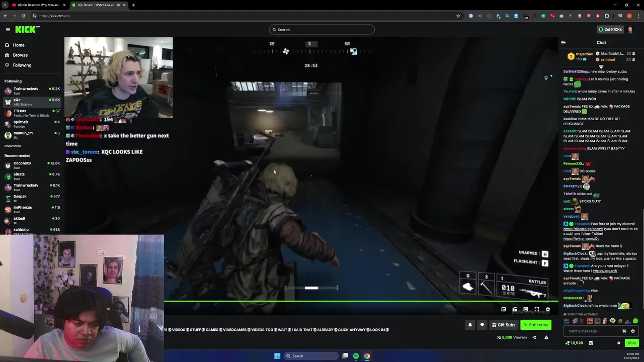
Task: Open the channel points shop icon
Action: 591,343
